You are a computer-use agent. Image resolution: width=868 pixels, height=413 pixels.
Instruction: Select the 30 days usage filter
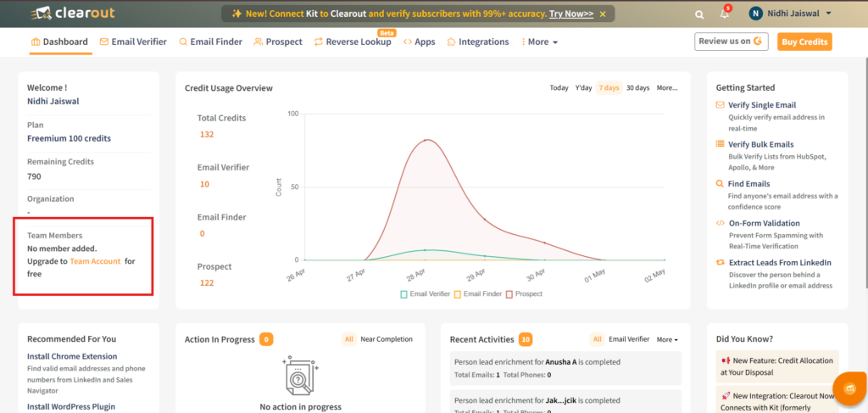[x=637, y=88]
